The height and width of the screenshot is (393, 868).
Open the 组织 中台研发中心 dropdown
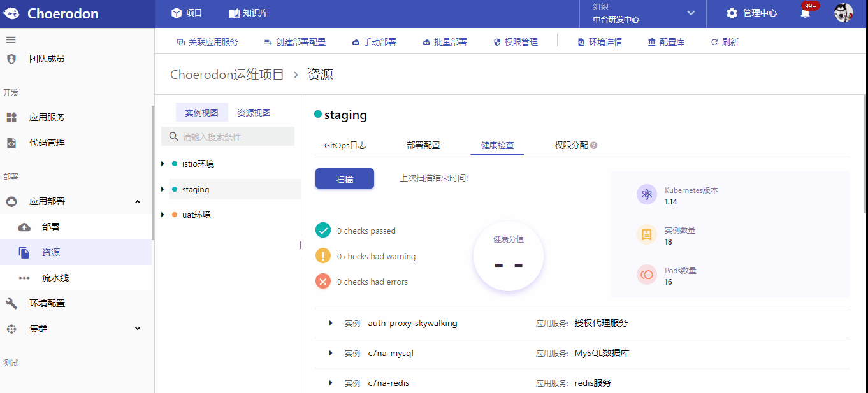pyautogui.click(x=644, y=13)
